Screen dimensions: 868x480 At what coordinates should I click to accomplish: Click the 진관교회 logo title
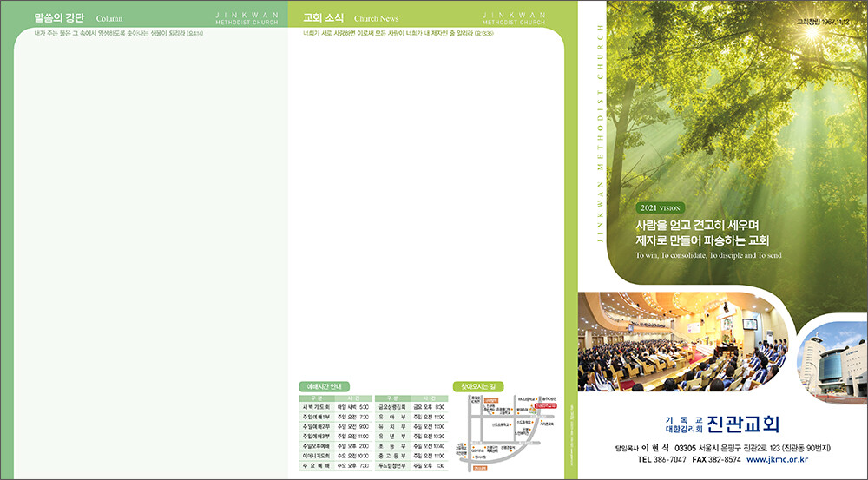point(743,424)
